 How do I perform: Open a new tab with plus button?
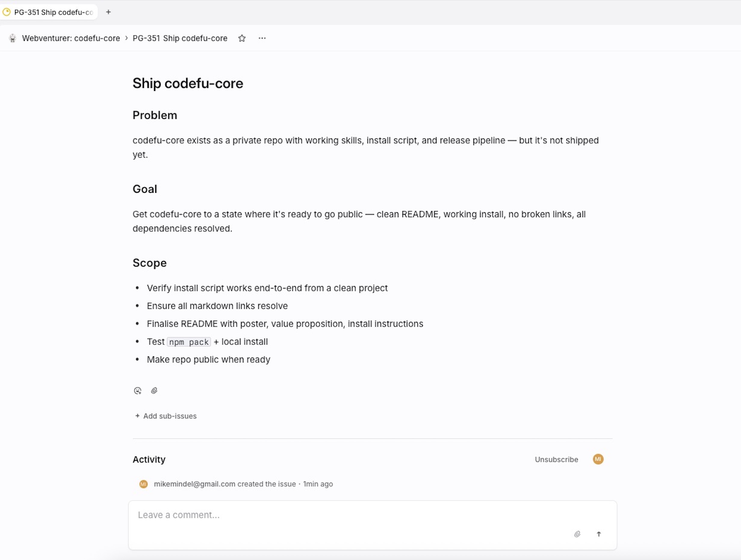point(108,12)
